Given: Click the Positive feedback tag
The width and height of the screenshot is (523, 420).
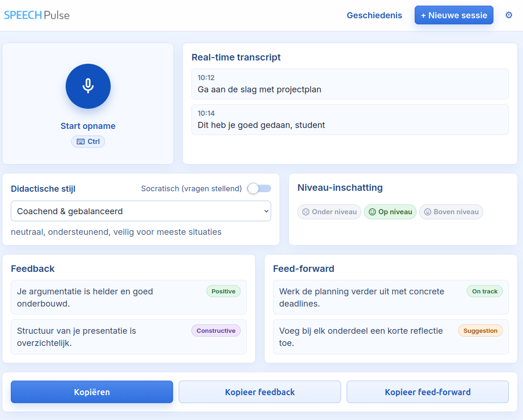Looking at the screenshot, I should pos(223,292).
